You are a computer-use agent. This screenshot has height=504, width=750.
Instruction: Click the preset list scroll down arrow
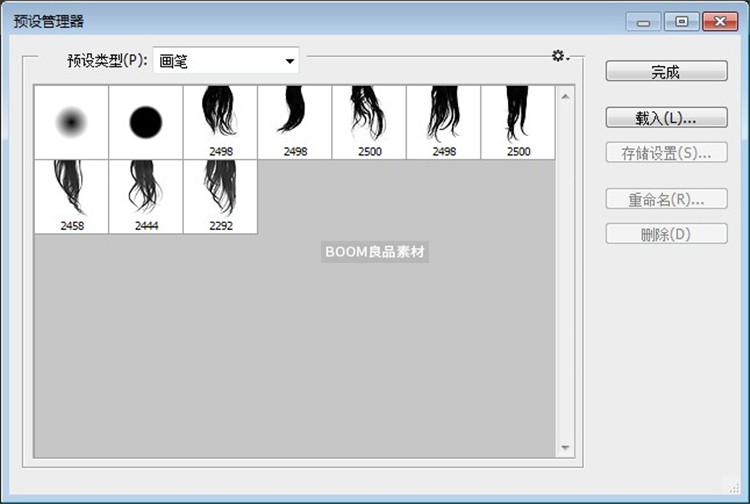tap(565, 448)
